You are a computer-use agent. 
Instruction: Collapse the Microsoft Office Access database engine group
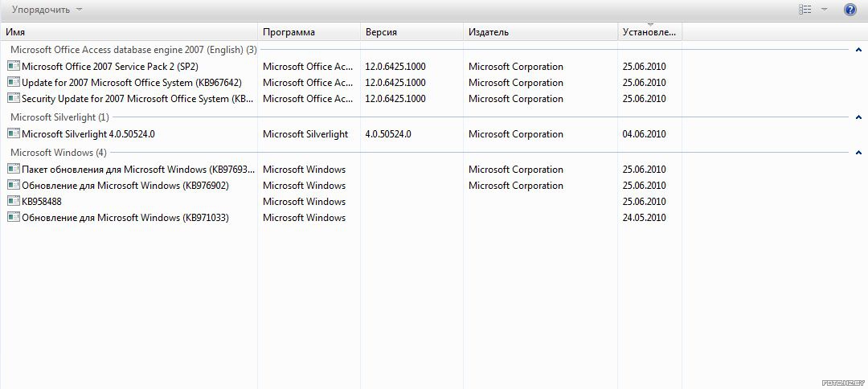click(858, 50)
